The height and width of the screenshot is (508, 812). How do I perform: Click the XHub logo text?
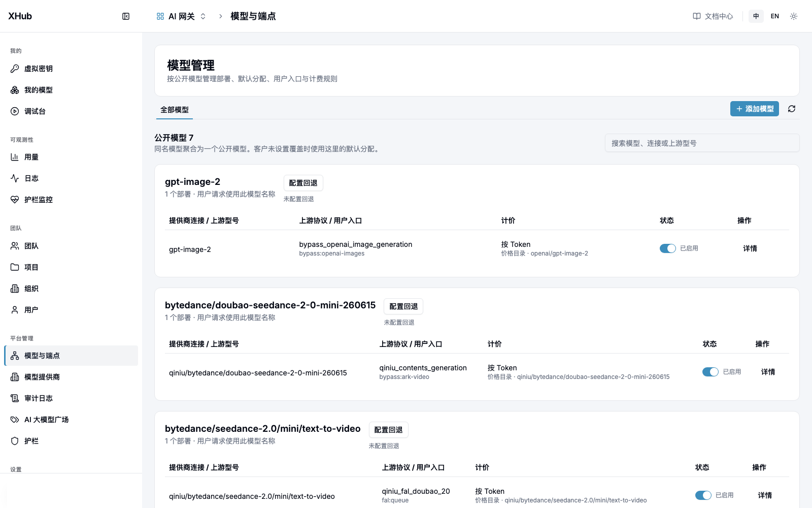pyautogui.click(x=20, y=16)
